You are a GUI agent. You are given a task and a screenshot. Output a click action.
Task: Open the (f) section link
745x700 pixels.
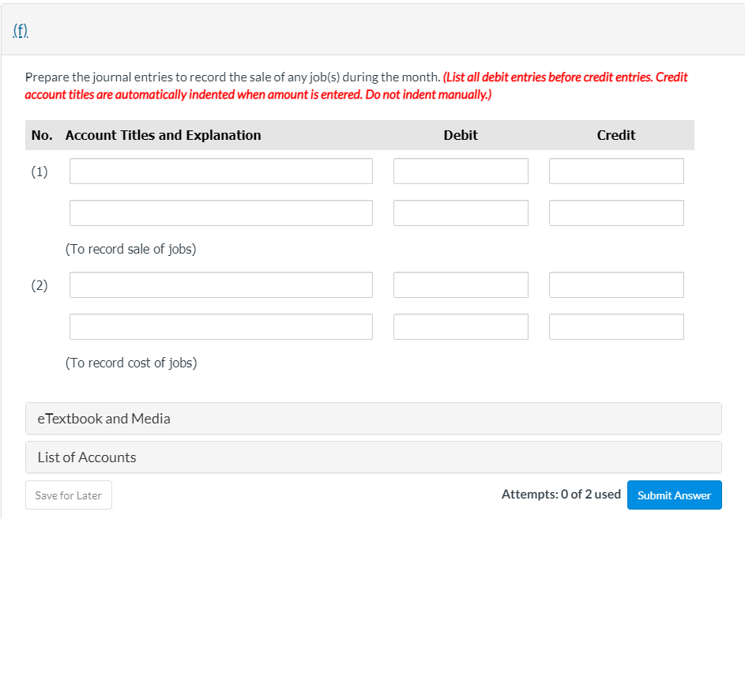20,30
